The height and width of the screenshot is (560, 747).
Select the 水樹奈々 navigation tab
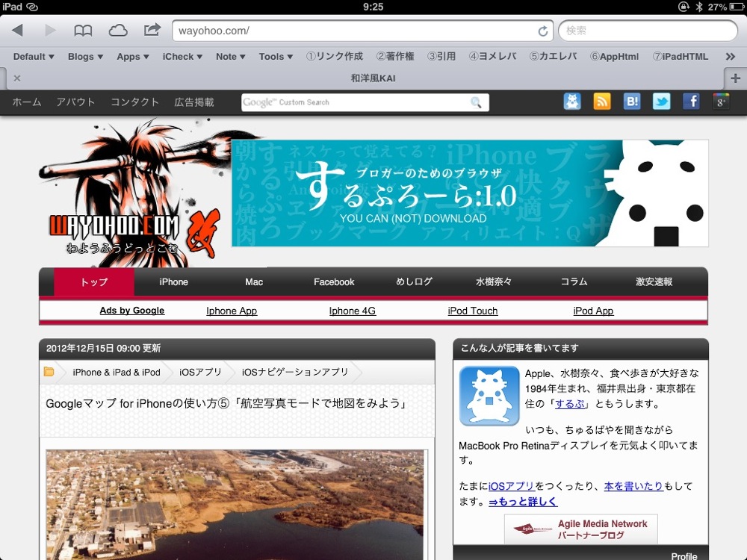point(494,282)
